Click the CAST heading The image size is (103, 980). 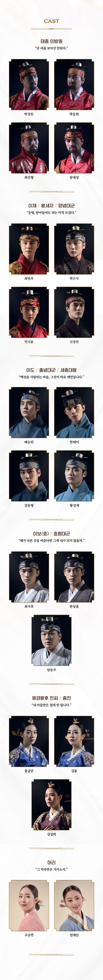coord(51,21)
